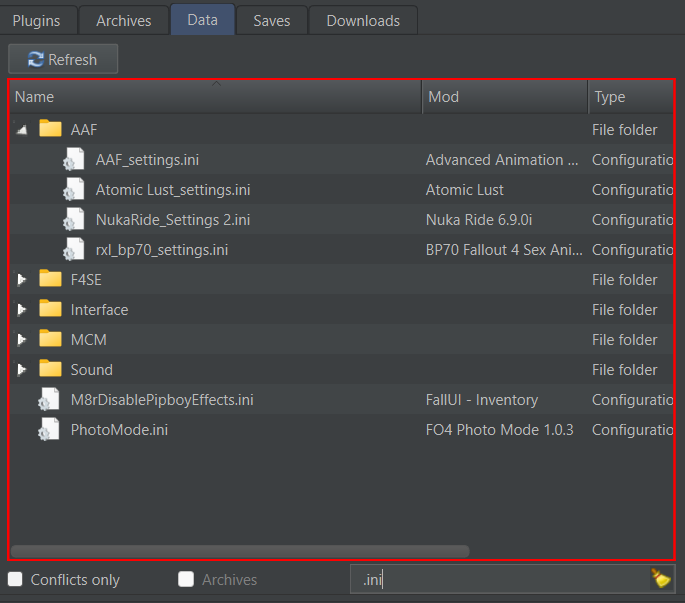Expand the F4SE folder
The width and height of the screenshot is (685, 603).
click(x=21, y=280)
